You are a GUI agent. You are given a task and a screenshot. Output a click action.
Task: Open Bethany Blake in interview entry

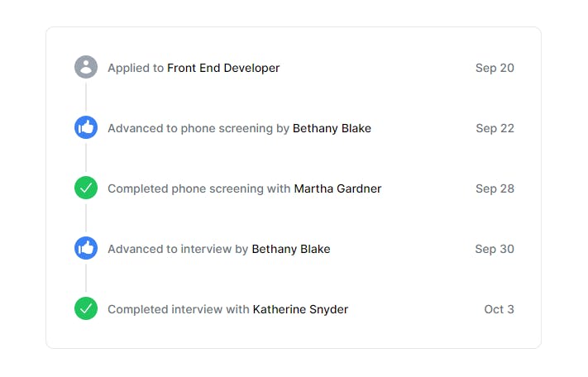(291, 249)
